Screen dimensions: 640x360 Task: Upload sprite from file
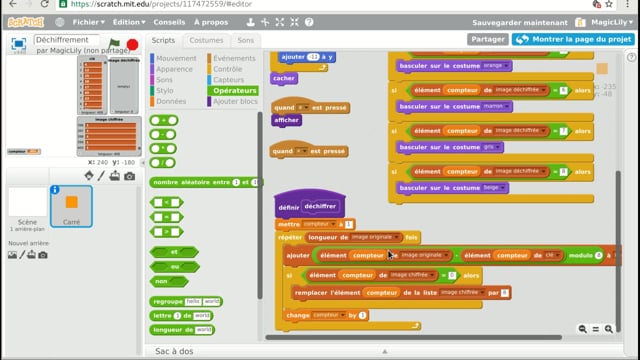coord(115,176)
